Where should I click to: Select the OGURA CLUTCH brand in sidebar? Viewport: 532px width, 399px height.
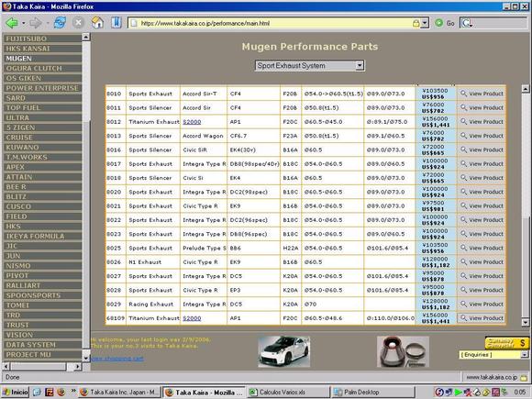coord(42,68)
